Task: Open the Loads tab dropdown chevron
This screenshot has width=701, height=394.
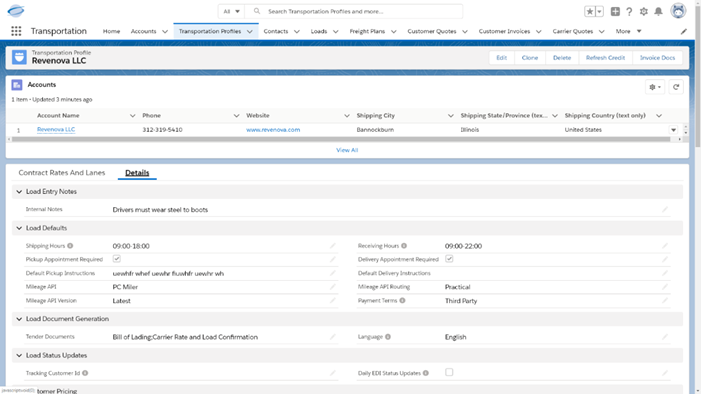Action: click(335, 31)
